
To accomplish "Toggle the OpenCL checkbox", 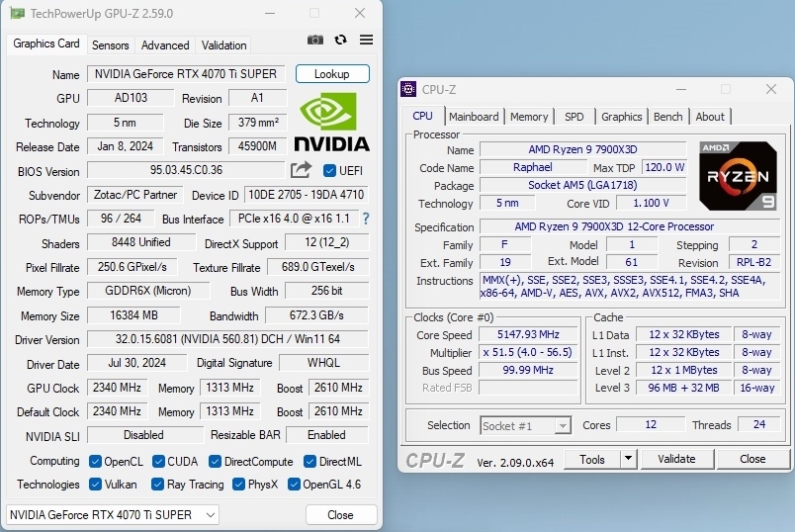I will 95,462.
